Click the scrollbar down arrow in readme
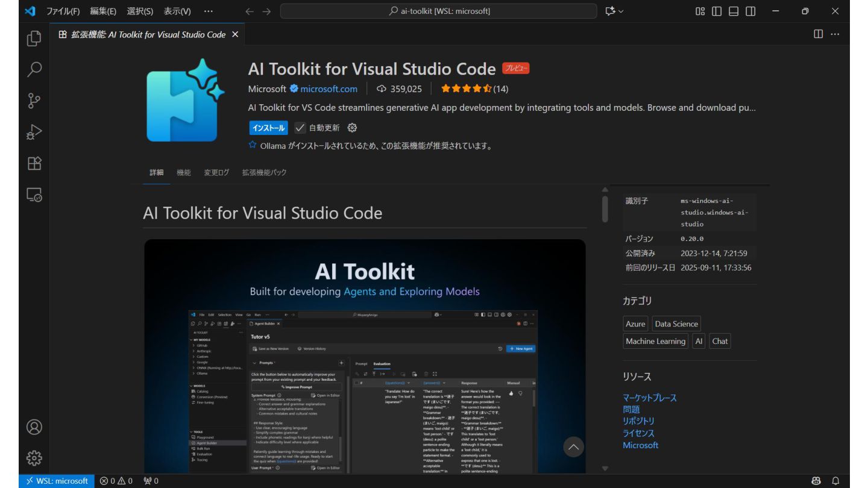 pos(605,469)
